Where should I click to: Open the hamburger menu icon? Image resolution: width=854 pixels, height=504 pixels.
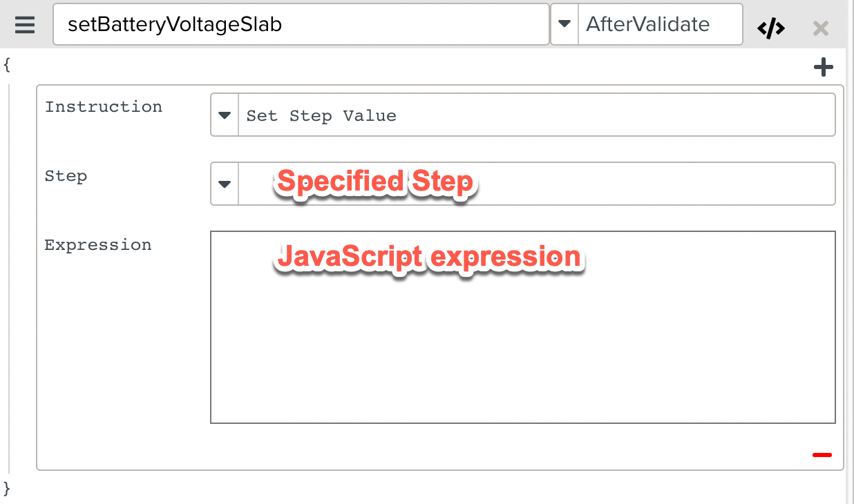25,25
